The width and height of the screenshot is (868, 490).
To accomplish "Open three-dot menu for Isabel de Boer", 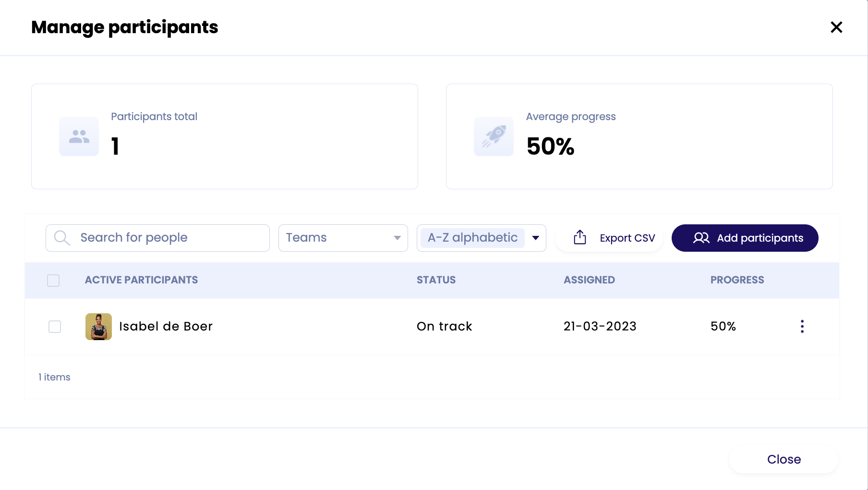I will (x=802, y=326).
